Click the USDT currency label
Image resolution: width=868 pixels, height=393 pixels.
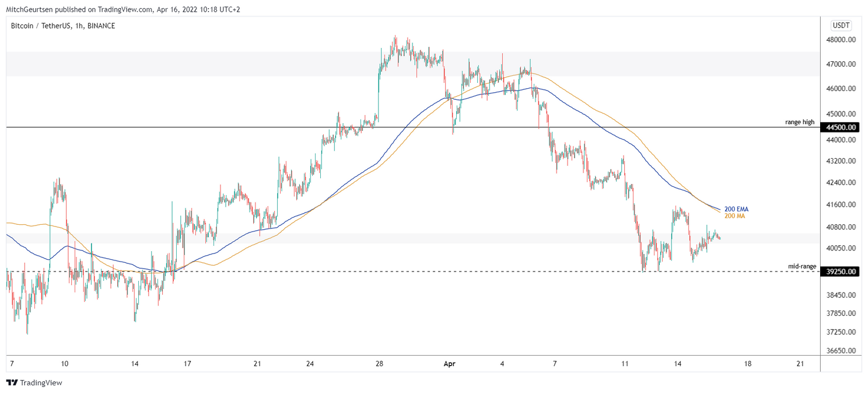pos(841,25)
